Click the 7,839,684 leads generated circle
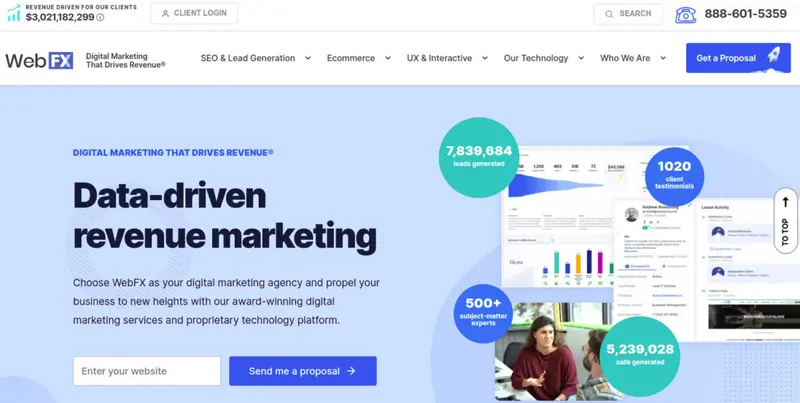 (x=479, y=157)
